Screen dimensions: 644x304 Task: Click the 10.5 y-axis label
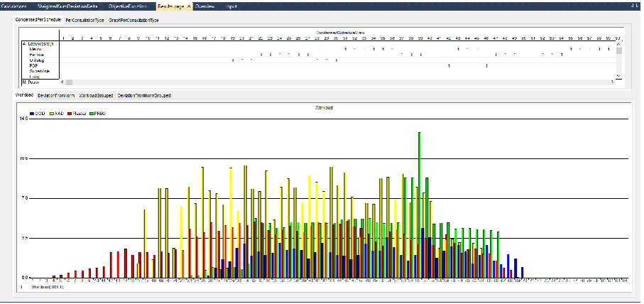click(x=23, y=158)
